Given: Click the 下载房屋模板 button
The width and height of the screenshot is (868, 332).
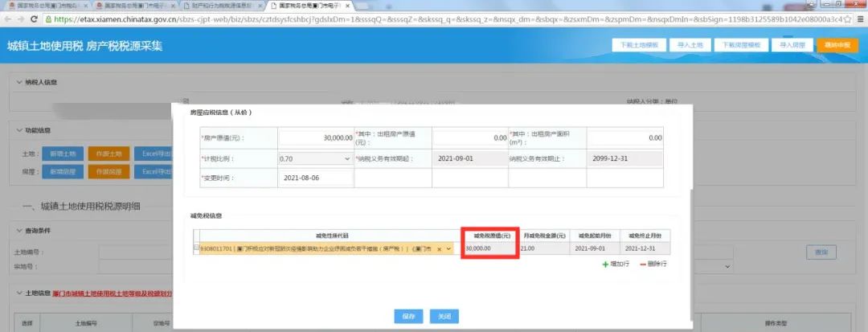Looking at the screenshot, I should pos(741,45).
